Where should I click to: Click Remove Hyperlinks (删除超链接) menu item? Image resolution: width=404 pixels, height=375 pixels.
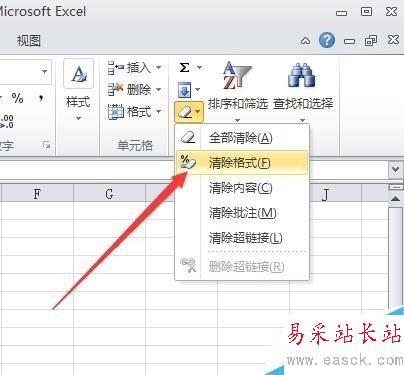(242, 266)
